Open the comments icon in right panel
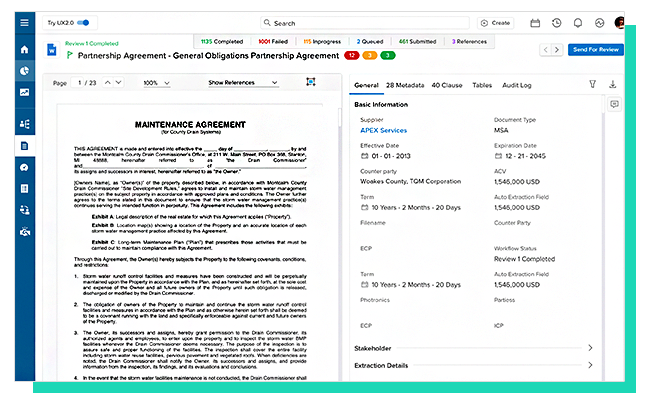The width and height of the screenshot is (650, 400). [x=614, y=104]
